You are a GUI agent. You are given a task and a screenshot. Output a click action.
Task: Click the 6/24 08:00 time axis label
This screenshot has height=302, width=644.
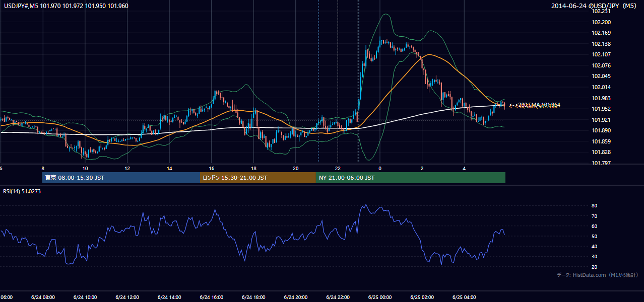point(43,297)
